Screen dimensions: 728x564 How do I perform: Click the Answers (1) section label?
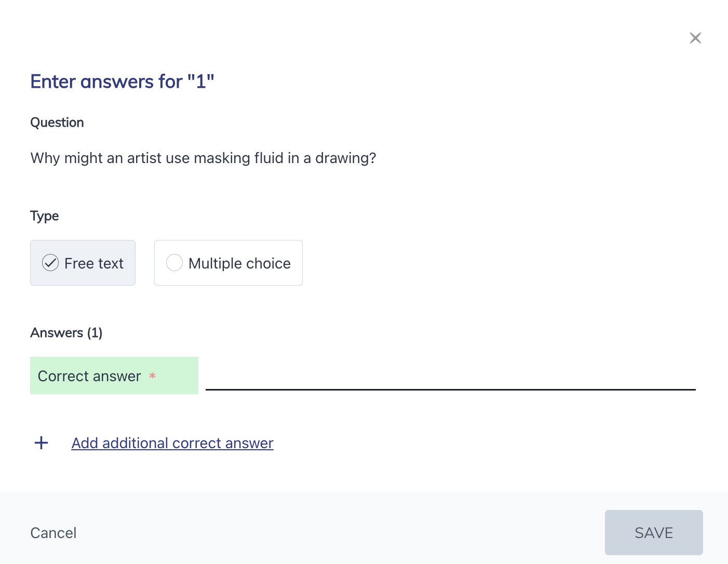66,332
